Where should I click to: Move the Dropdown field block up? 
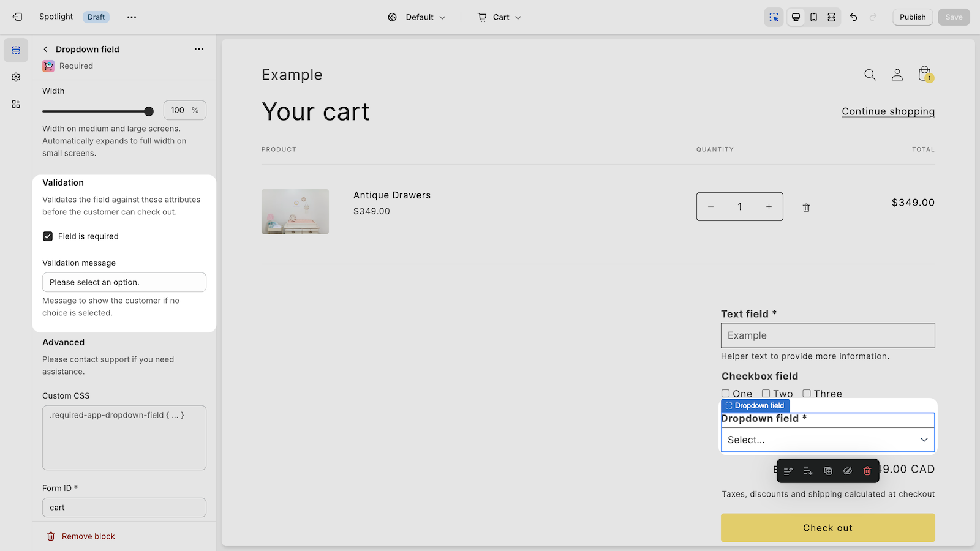tap(788, 471)
